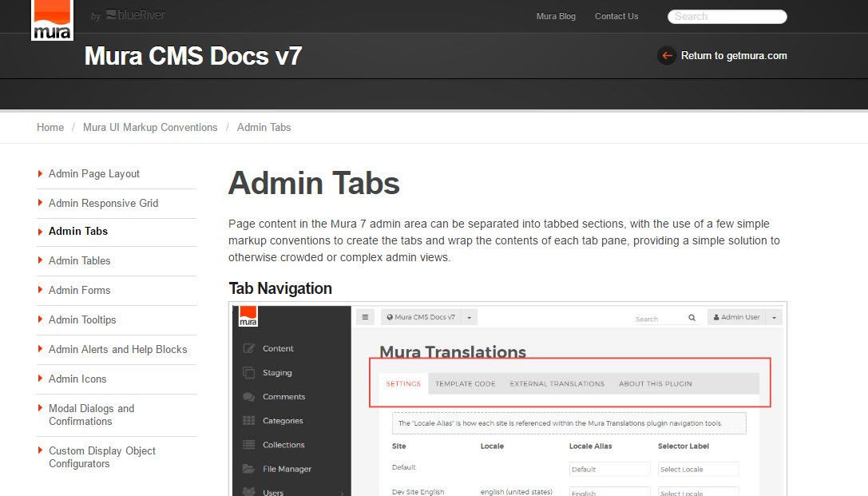
Task: Open Modal Dialogs and Confirmations item
Action: pos(92,415)
